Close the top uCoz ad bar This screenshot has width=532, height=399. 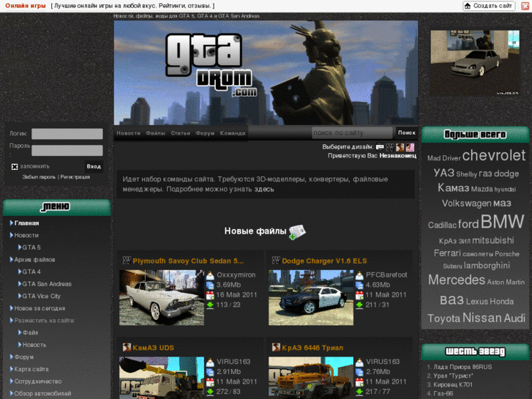525,6
